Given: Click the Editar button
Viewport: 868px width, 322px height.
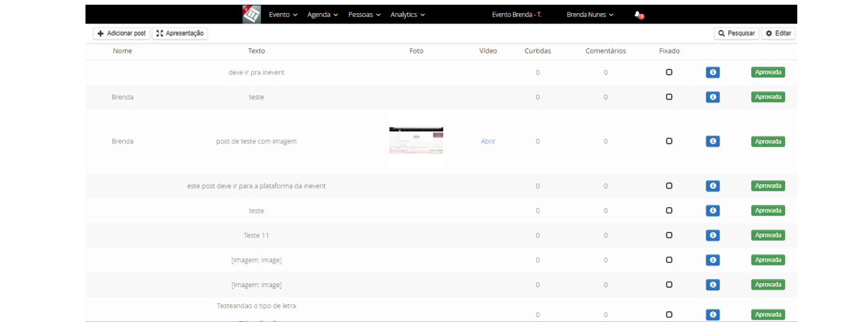Looking at the screenshot, I should 779,33.
